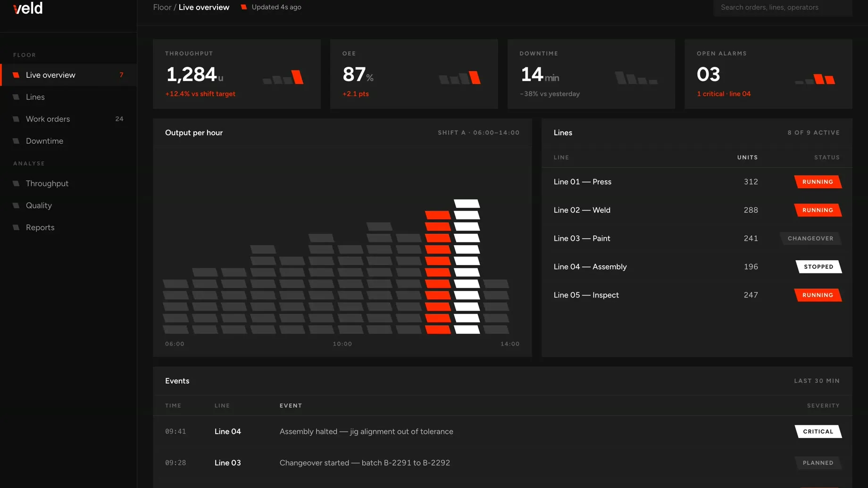Select the 'Line 01 — Press' row
The width and height of the screenshot is (868, 488).
[697, 182]
